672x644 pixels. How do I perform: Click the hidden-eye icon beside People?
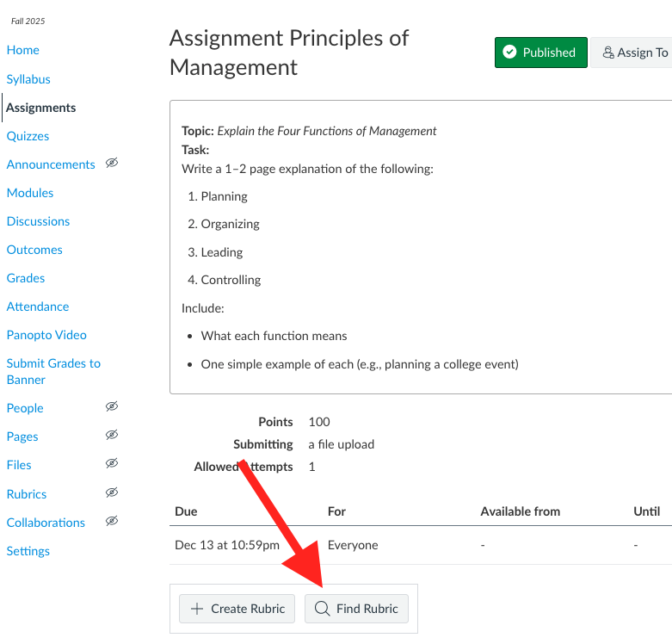112,406
